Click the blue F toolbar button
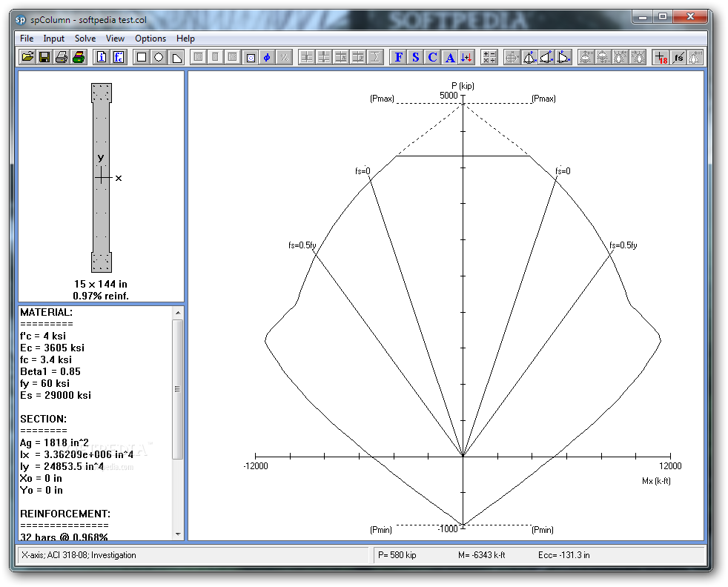Screen dimensions: 728x587 [x=399, y=57]
